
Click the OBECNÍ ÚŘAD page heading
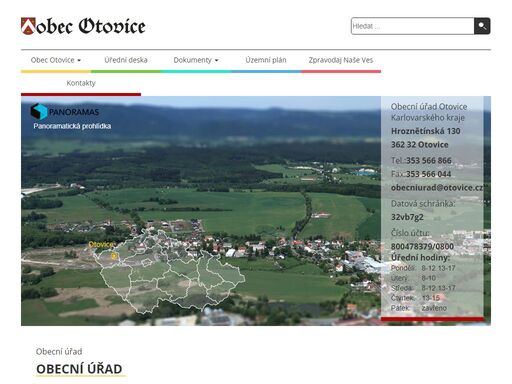79,369
